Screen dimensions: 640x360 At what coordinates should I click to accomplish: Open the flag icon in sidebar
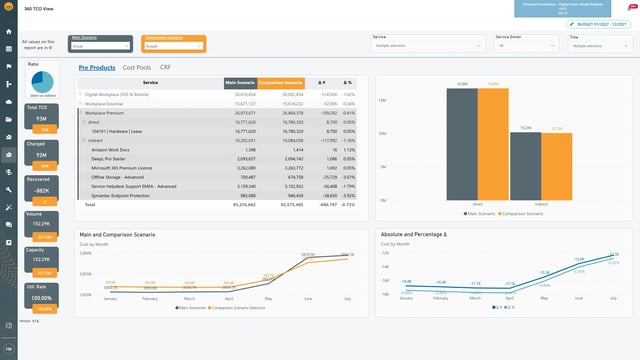tap(9, 67)
